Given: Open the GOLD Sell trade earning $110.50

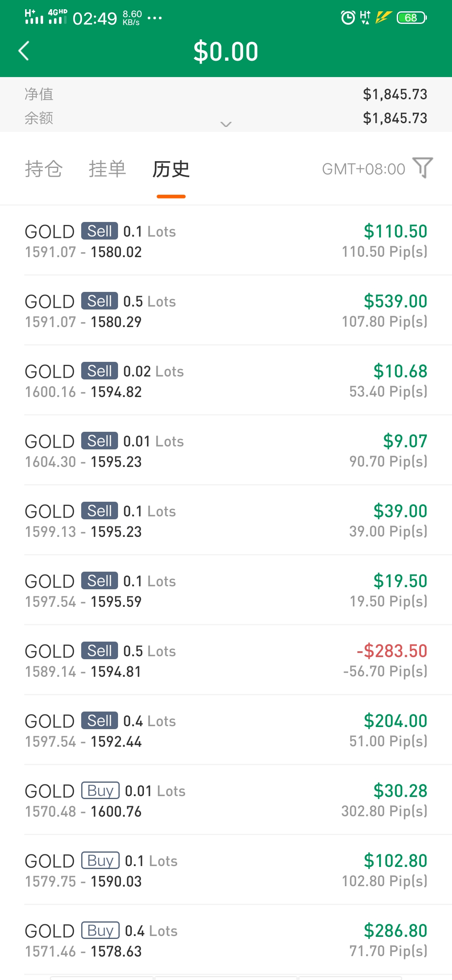Looking at the screenshot, I should (x=226, y=241).
